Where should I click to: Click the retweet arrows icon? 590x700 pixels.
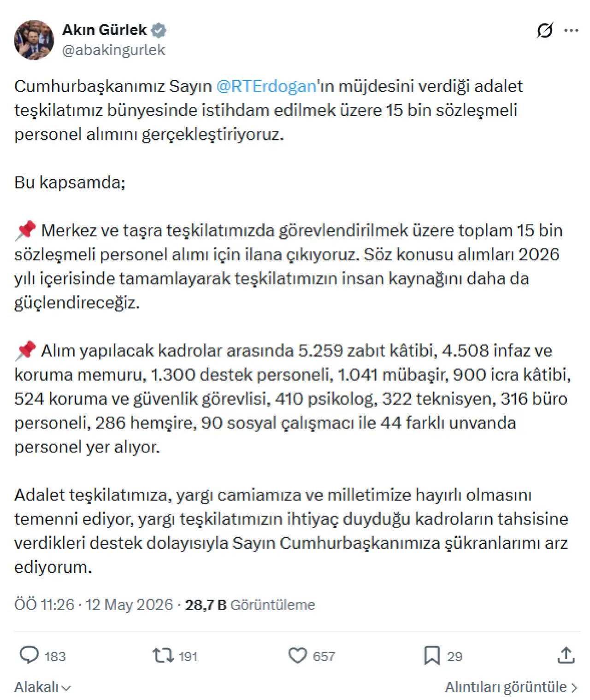[163, 655]
